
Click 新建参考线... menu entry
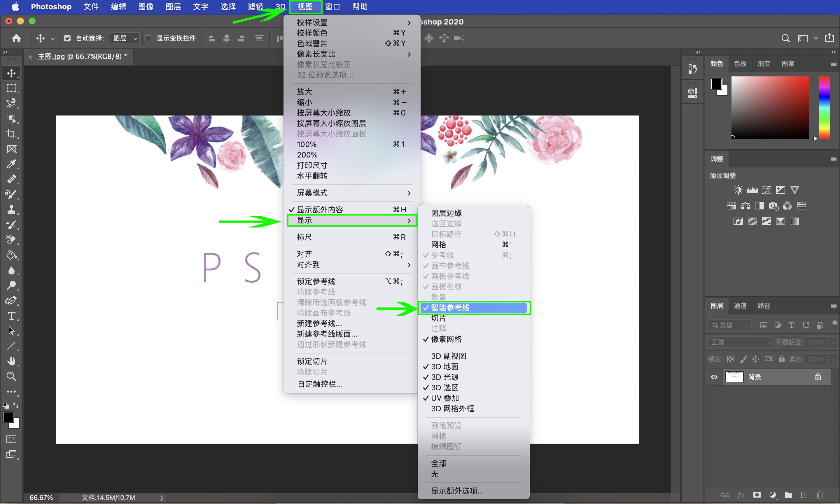(352, 323)
